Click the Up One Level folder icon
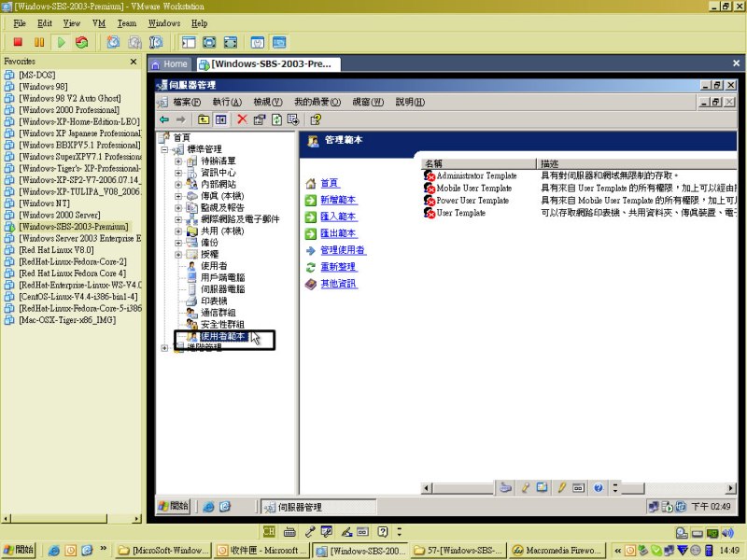 tap(204, 119)
